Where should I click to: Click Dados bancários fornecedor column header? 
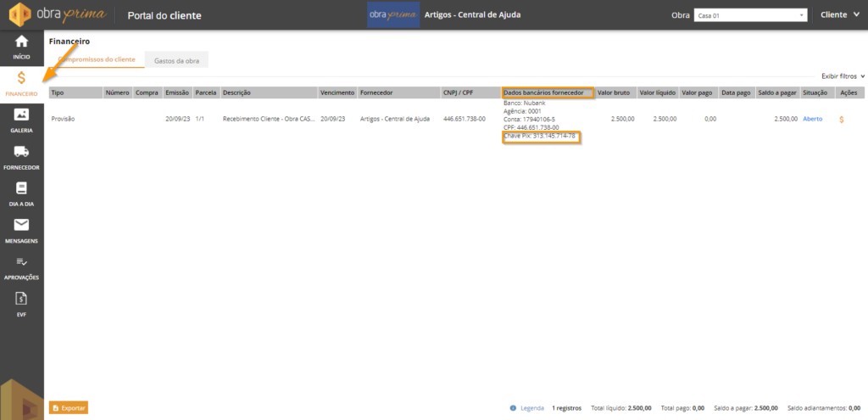click(x=548, y=93)
